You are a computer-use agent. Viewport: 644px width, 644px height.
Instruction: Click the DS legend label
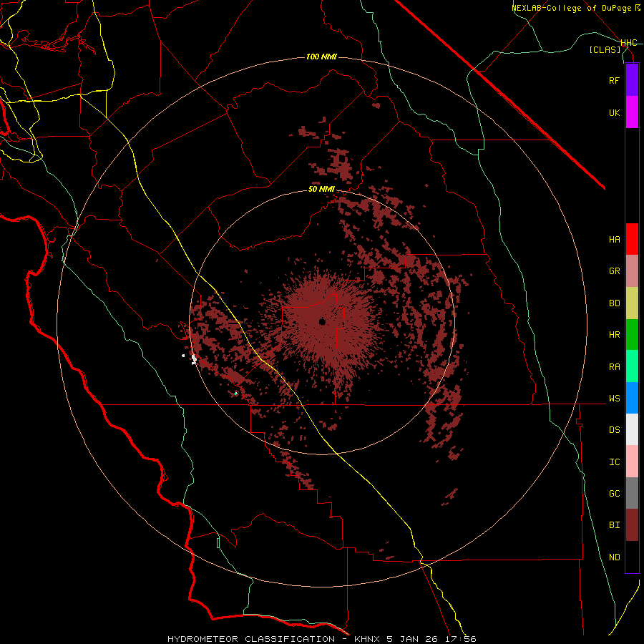pyautogui.click(x=614, y=430)
